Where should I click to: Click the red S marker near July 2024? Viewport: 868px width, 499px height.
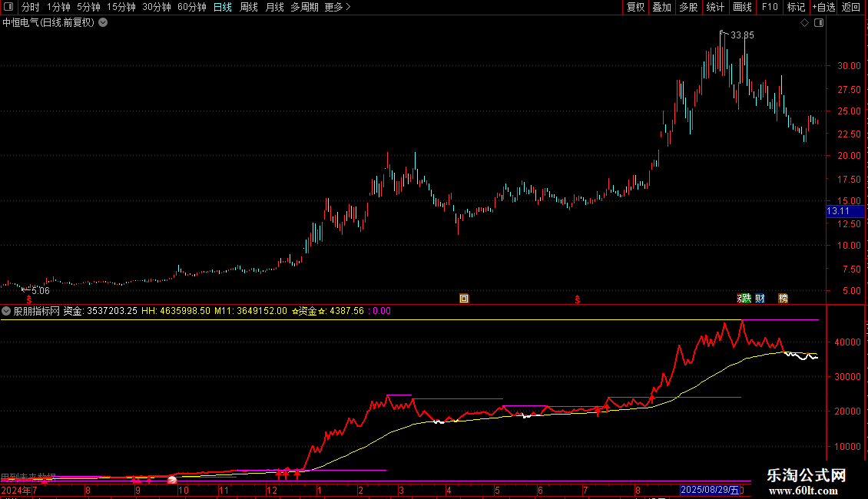click(x=28, y=299)
